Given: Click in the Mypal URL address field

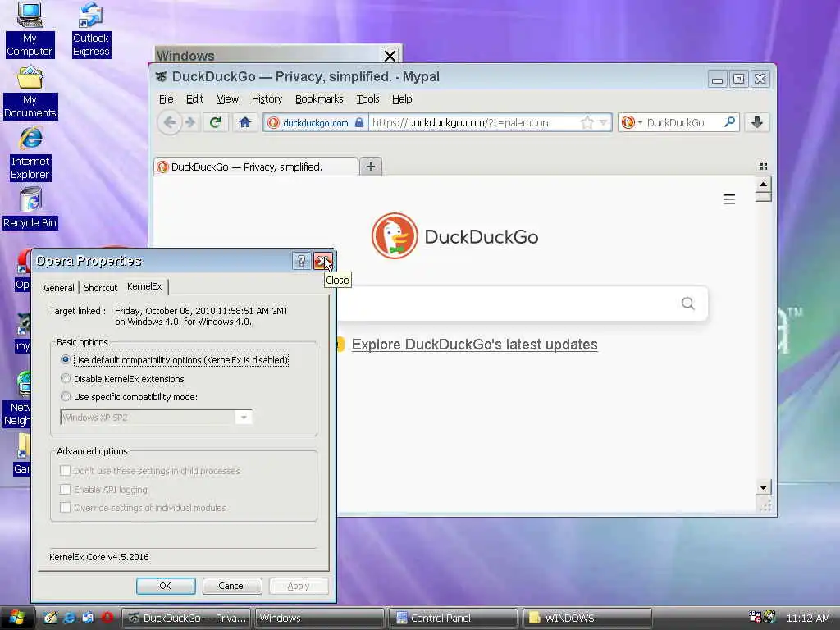Looking at the screenshot, I should (x=474, y=123).
